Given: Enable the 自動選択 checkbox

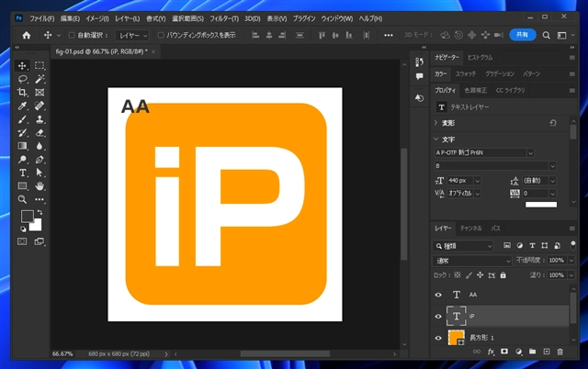Looking at the screenshot, I should pos(73,35).
